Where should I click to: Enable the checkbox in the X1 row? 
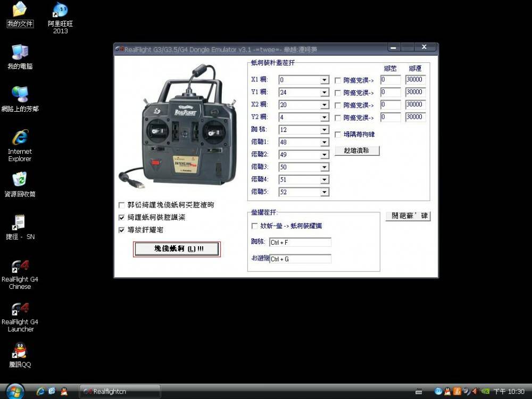click(338, 80)
